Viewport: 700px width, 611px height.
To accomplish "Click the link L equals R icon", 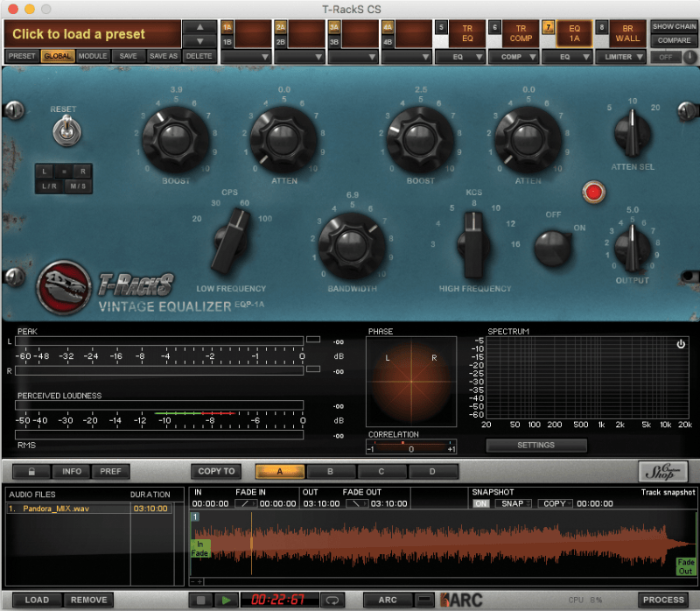I will tap(64, 171).
